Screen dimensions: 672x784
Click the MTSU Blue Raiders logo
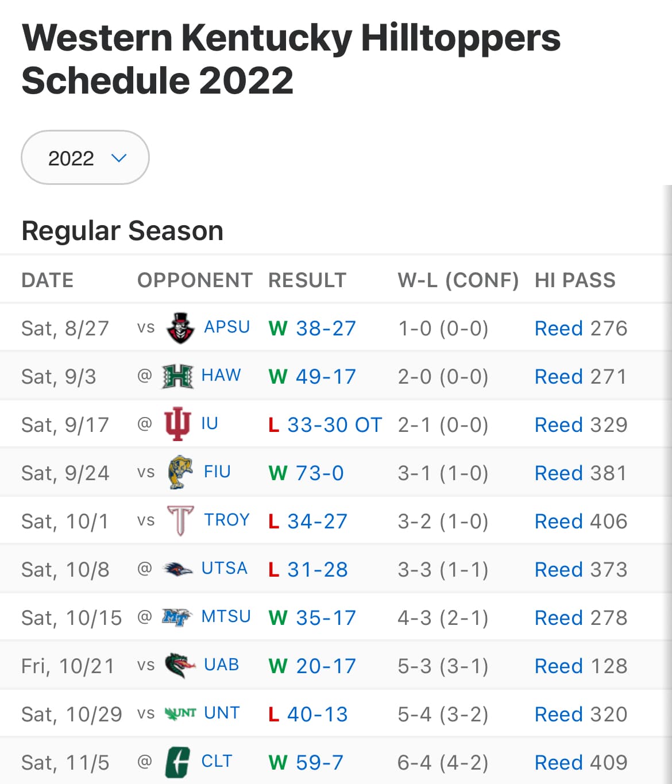coord(177,617)
